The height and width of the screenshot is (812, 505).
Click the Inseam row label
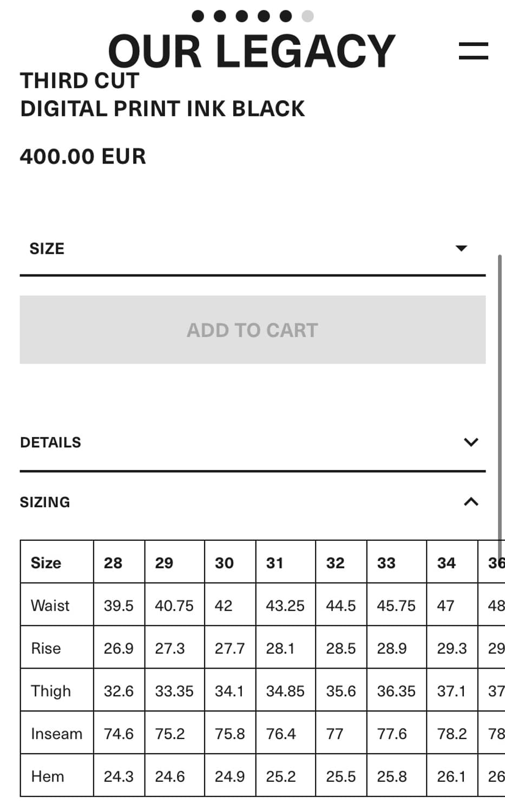click(57, 734)
